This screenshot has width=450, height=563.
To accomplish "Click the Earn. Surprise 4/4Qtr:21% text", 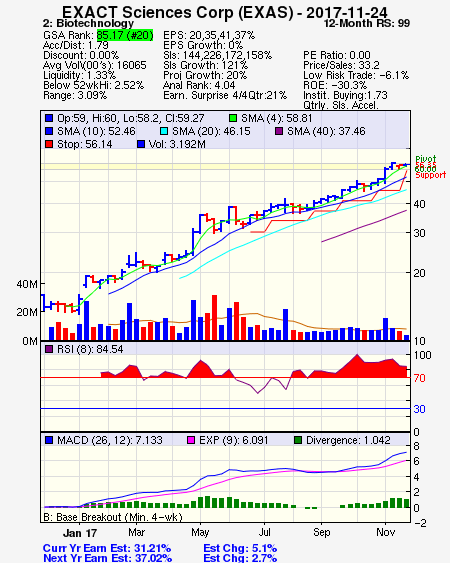I will coord(225,96).
